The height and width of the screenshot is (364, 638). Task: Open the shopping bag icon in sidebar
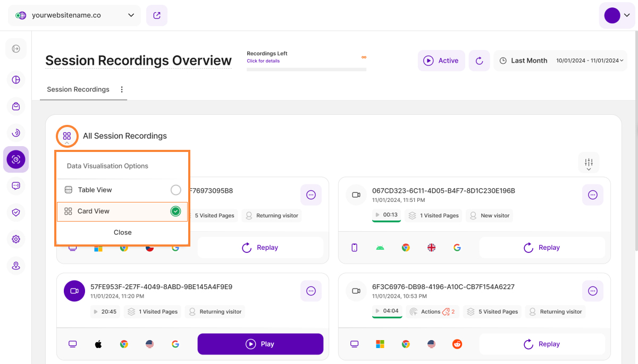(16, 106)
